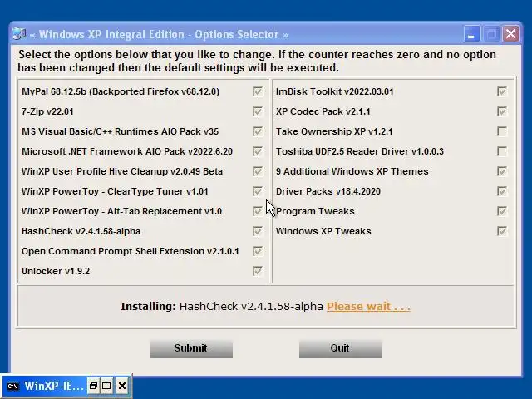Click the Submit button
This screenshot has width=532, height=399.
[191, 349]
